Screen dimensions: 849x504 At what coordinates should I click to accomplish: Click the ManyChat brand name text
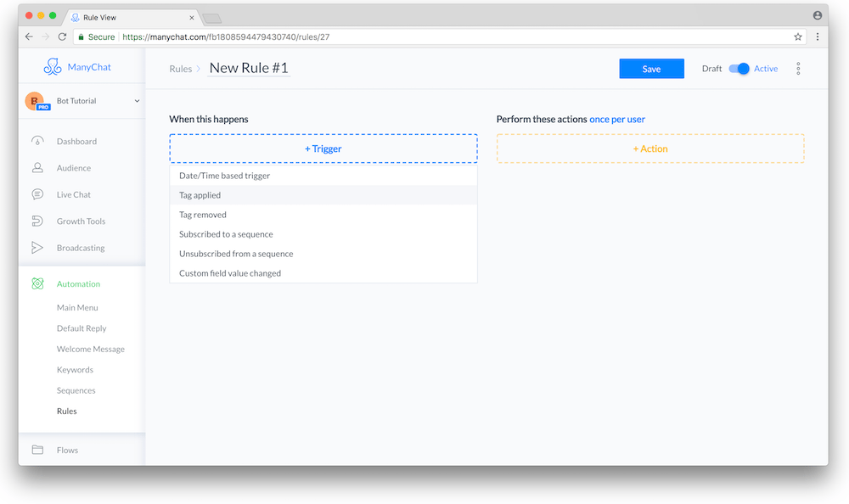click(x=89, y=67)
